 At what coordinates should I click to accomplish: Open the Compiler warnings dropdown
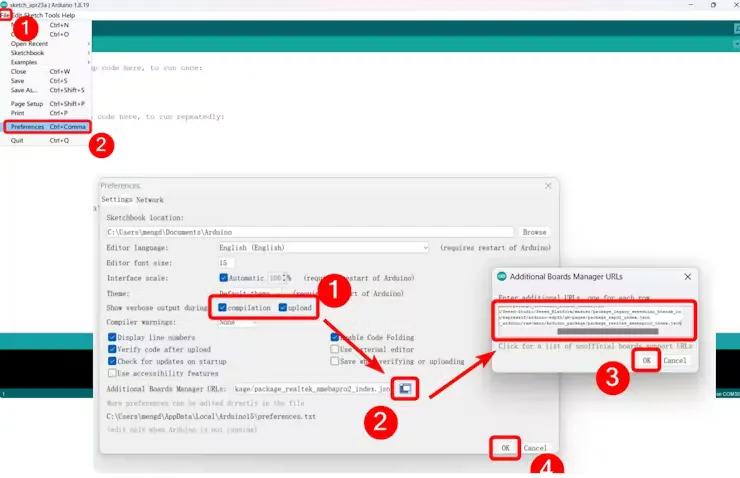237,322
